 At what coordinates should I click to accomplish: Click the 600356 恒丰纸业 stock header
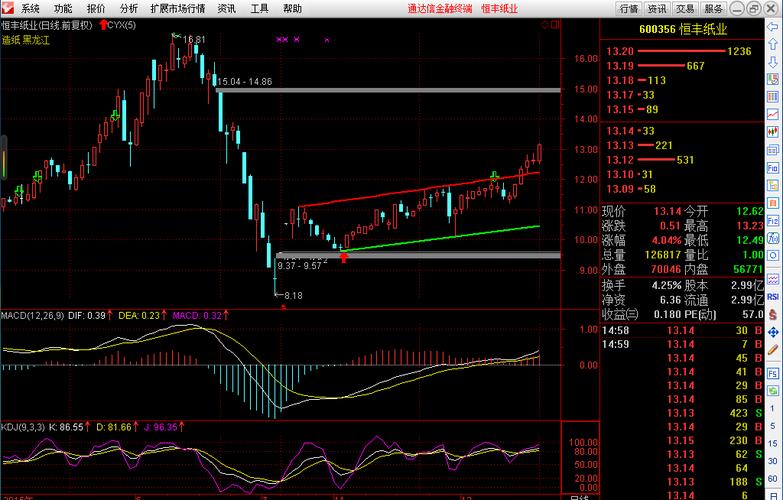(x=683, y=29)
